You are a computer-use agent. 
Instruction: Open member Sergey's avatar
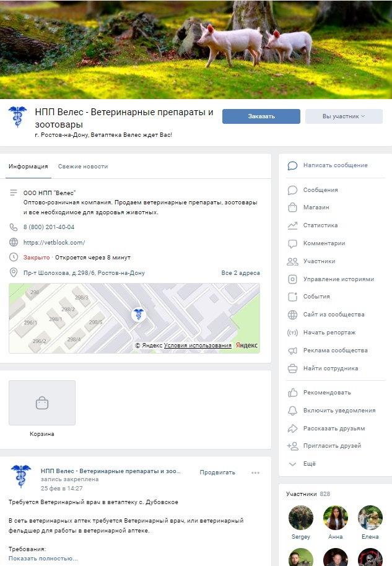(x=301, y=518)
